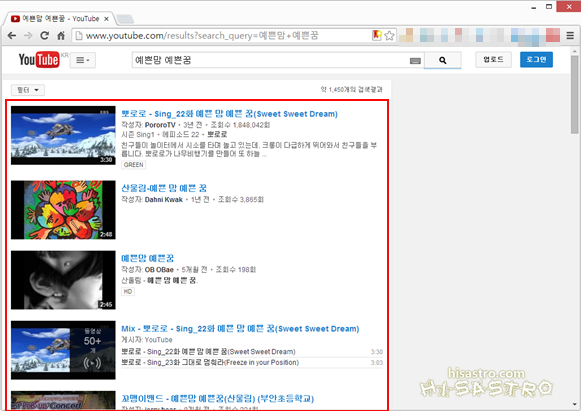Open the title link 산울림-예쁜 맘 예쁜 꿈
Screen dimensions: 581x411
point(164,188)
